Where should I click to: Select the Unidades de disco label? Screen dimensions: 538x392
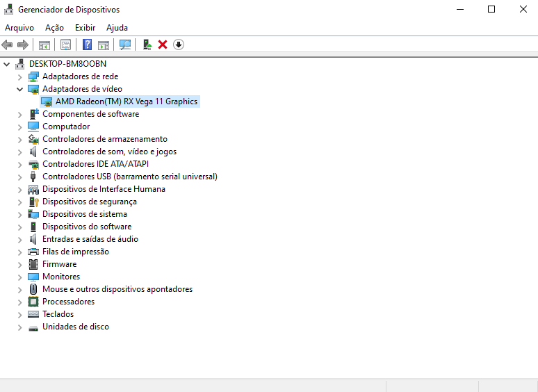(x=76, y=327)
